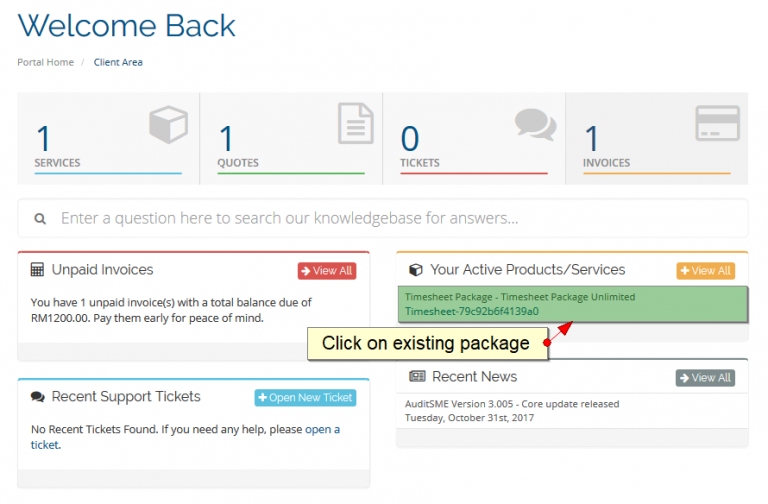Click the Quotes document icon
The width and height of the screenshot is (768, 504).
(356, 123)
